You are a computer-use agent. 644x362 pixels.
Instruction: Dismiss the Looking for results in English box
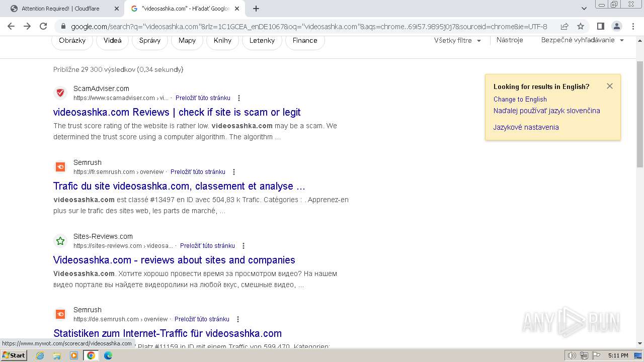610,86
